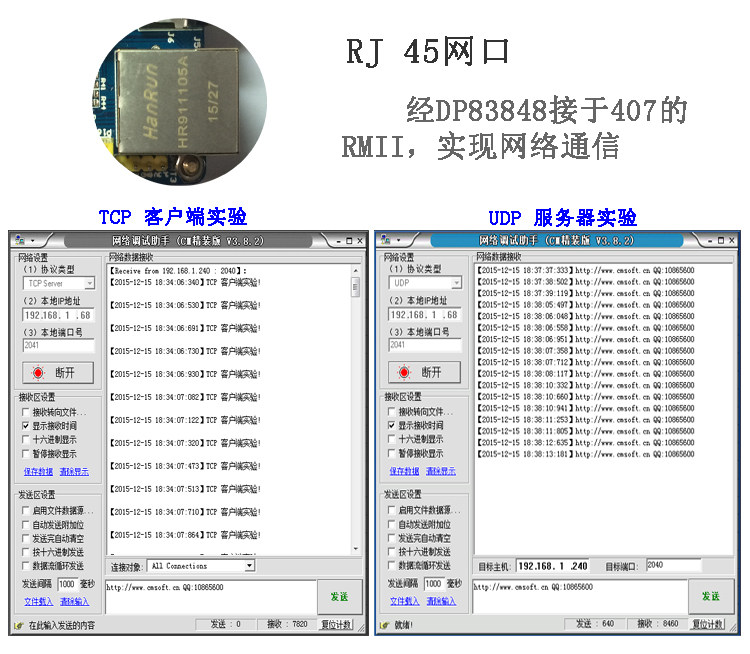
Task: Click the local IP address field in the UDP window
Action: click(425, 315)
